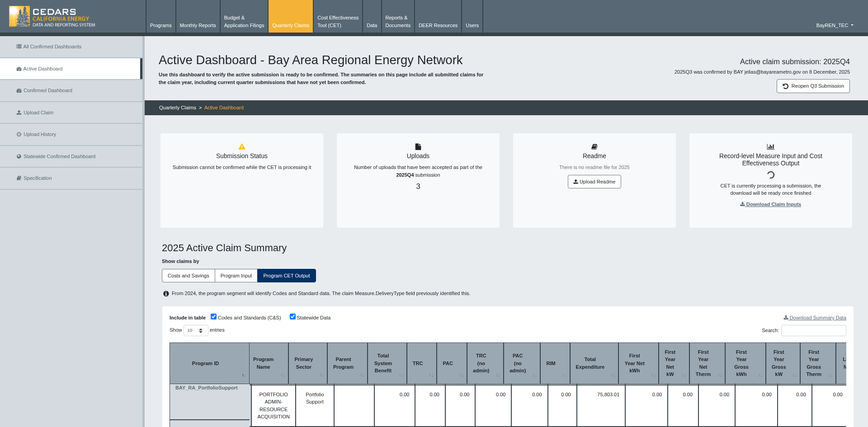Click the Active Dashboard breadcrumb link
868x427 pixels.
pos(224,108)
